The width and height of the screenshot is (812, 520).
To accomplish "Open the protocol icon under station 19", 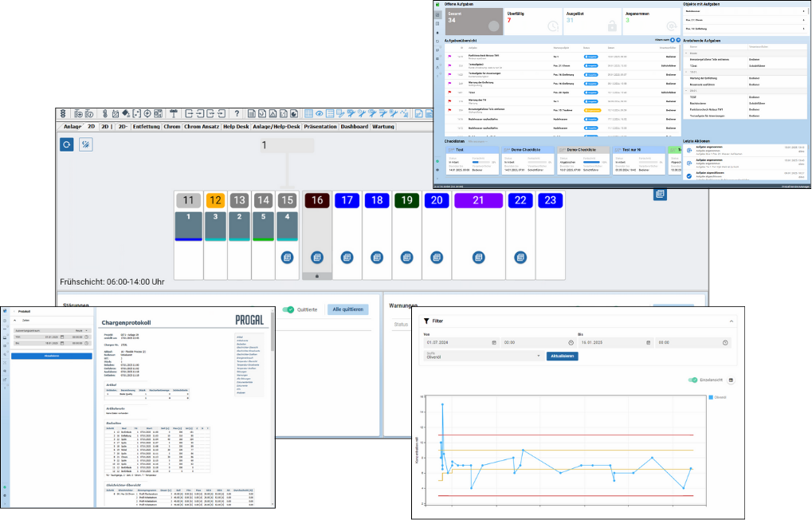I will (x=407, y=257).
